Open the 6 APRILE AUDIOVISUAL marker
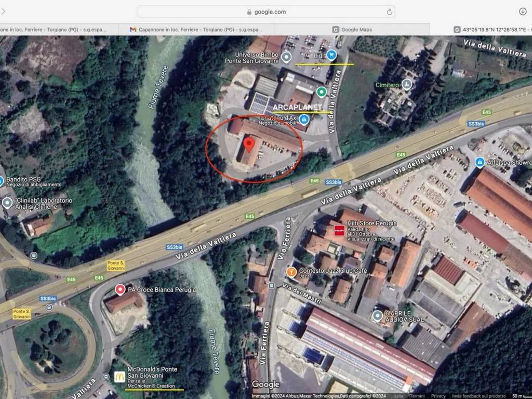This screenshot has width=532, height=399. pyautogui.click(x=378, y=315)
